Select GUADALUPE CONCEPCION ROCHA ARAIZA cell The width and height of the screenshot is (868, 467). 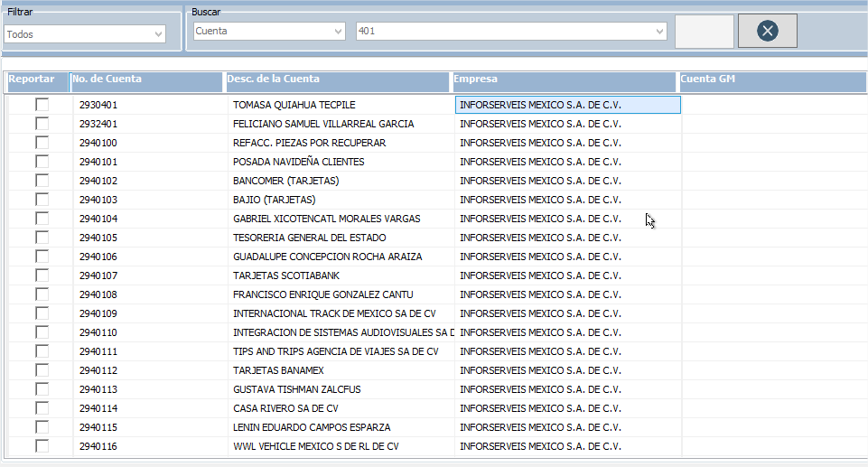tap(341, 257)
